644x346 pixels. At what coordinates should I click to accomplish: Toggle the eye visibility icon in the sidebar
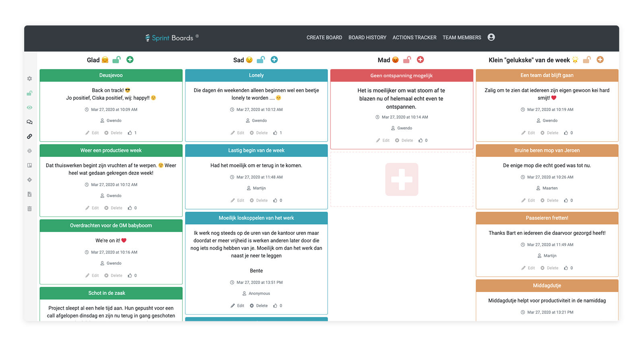[x=29, y=107]
